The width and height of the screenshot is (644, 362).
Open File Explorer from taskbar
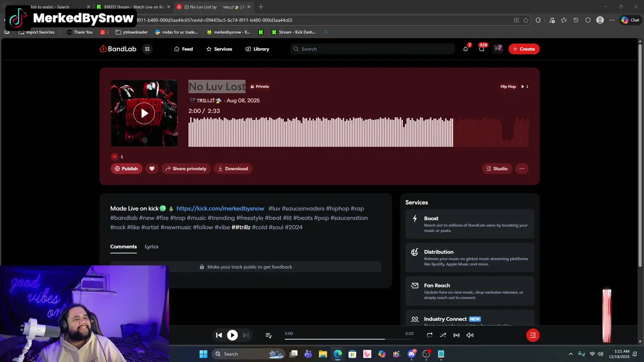click(x=323, y=354)
